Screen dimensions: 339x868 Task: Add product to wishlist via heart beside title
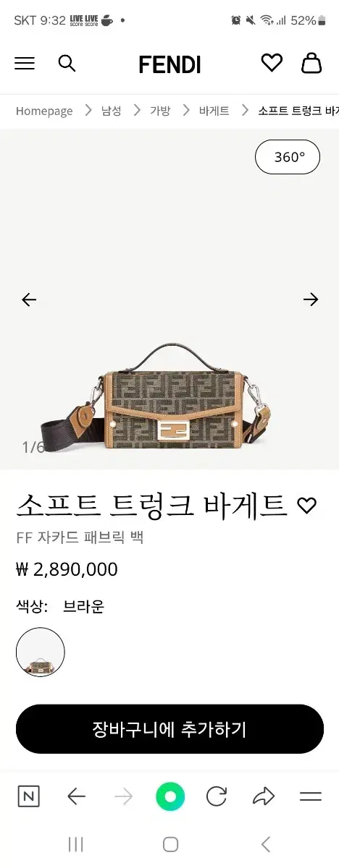[x=307, y=506]
